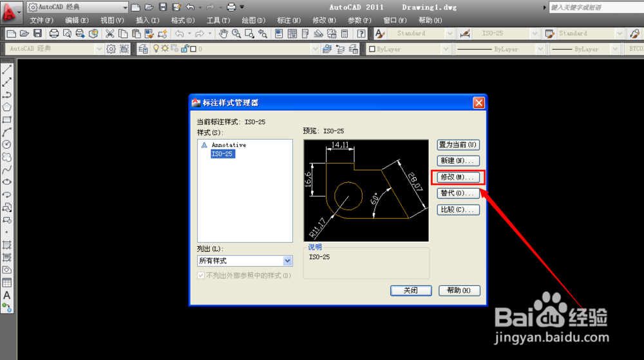Select the Line draw tool
Viewport: 644px width, 360px height.
click(x=7, y=70)
